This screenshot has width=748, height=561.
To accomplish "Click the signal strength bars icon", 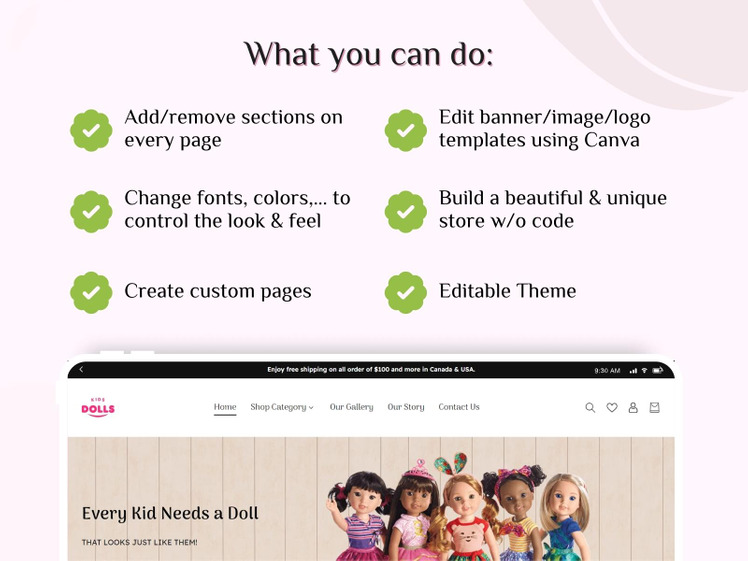I will click(633, 370).
